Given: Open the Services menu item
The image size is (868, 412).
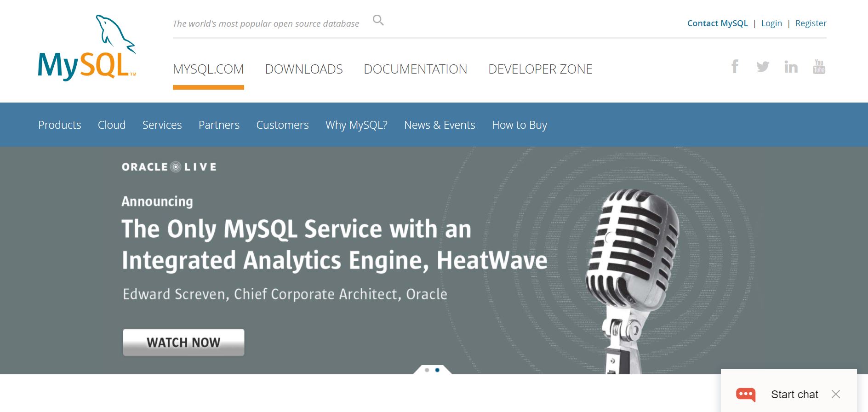Looking at the screenshot, I should coord(162,125).
